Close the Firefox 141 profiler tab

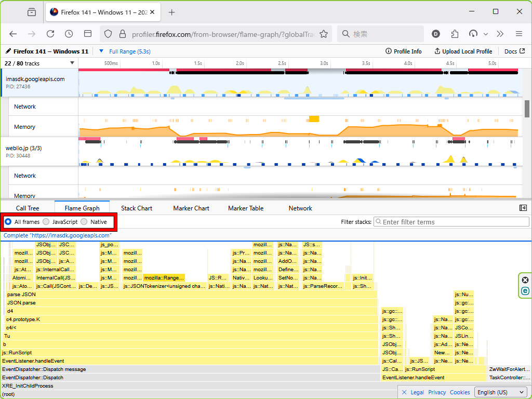(x=152, y=12)
